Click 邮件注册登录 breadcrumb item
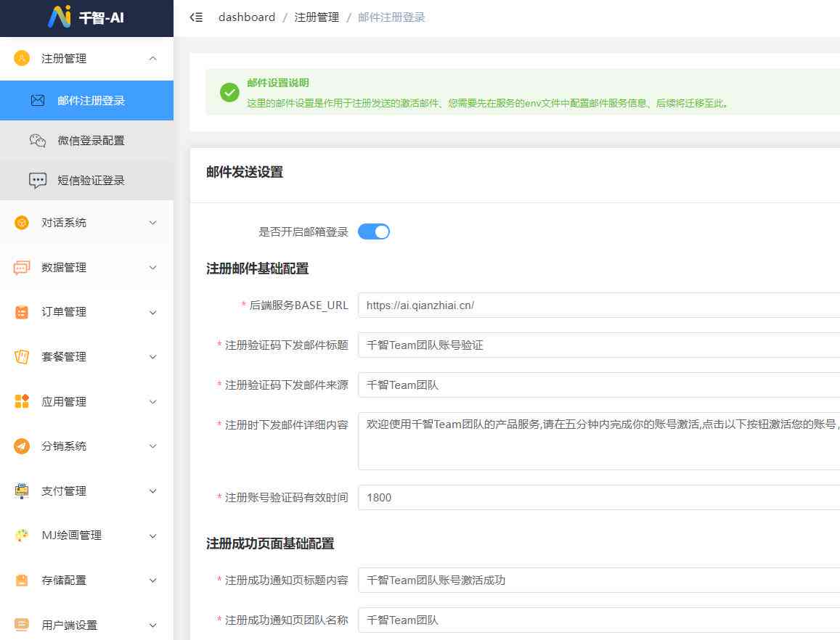 [391, 17]
